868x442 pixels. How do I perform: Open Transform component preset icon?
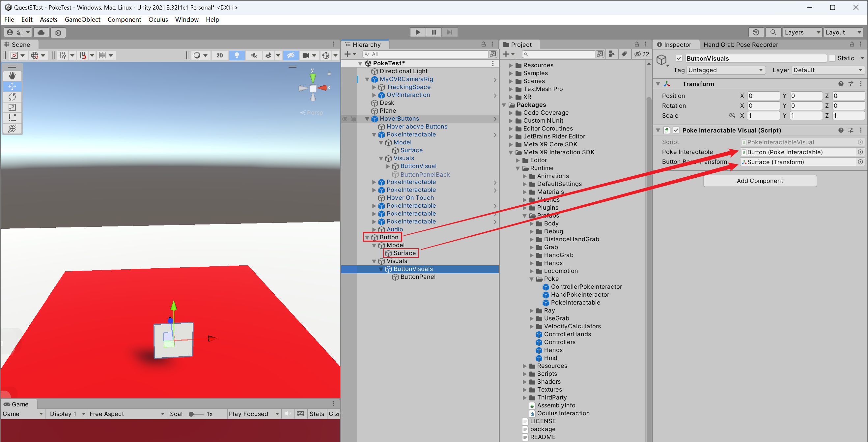point(851,84)
